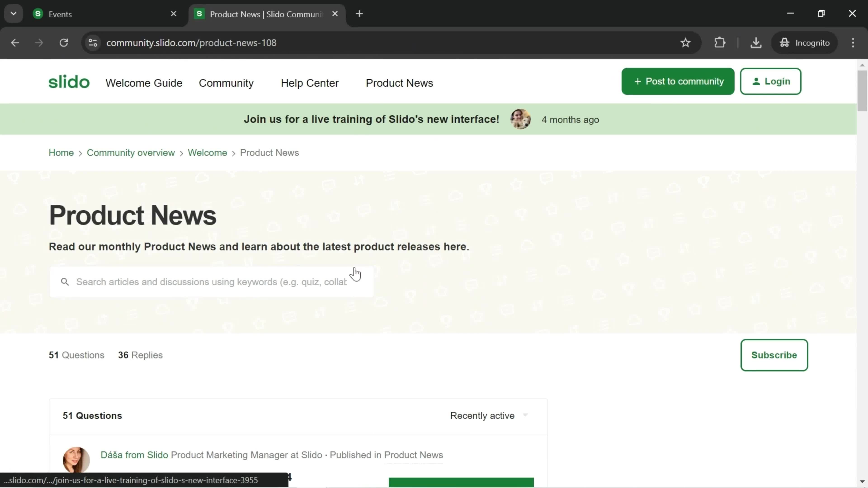Click the downloads icon in toolbar
Viewport: 868px width, 488px height.
[x=756, y=42]
